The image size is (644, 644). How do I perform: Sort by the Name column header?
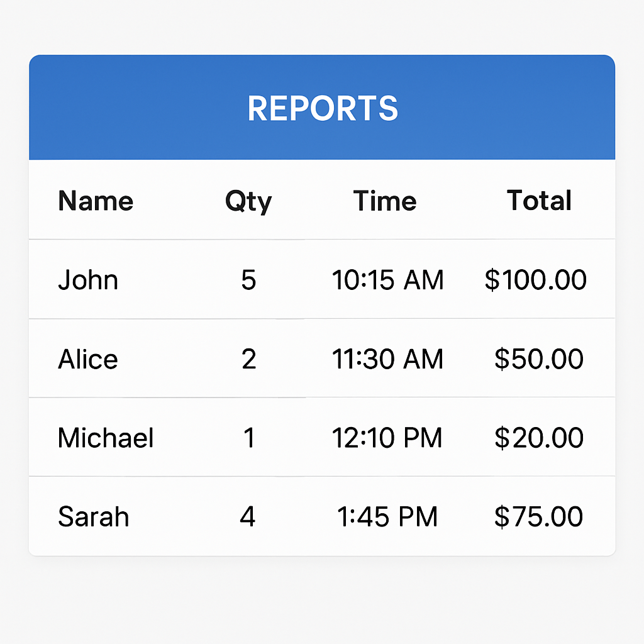96,201
